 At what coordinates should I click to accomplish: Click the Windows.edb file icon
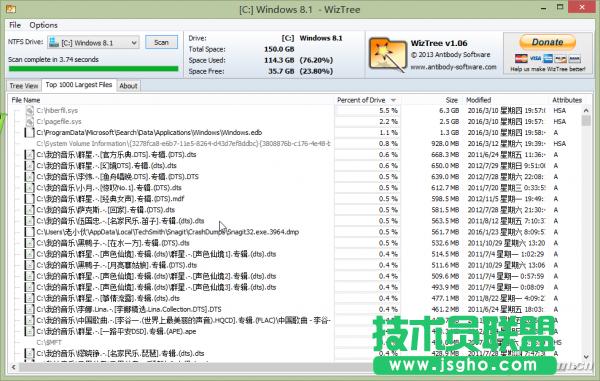(29, 133)
